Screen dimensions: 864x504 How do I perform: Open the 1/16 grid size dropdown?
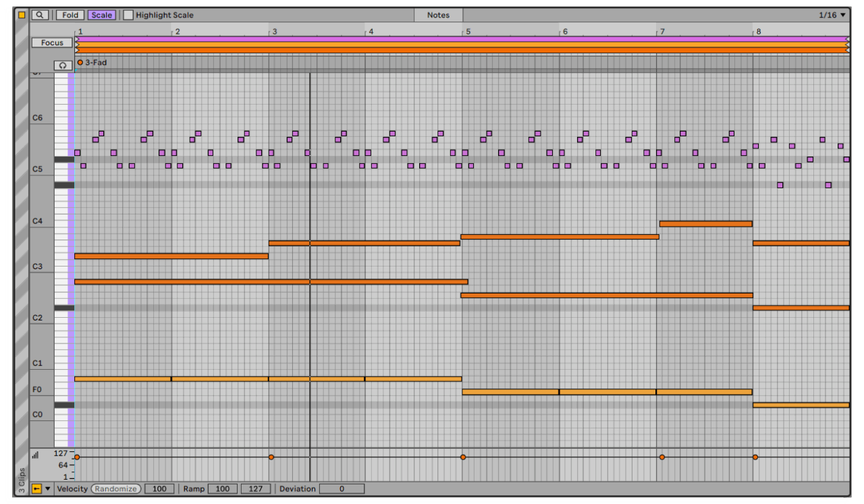click(832, 15)
